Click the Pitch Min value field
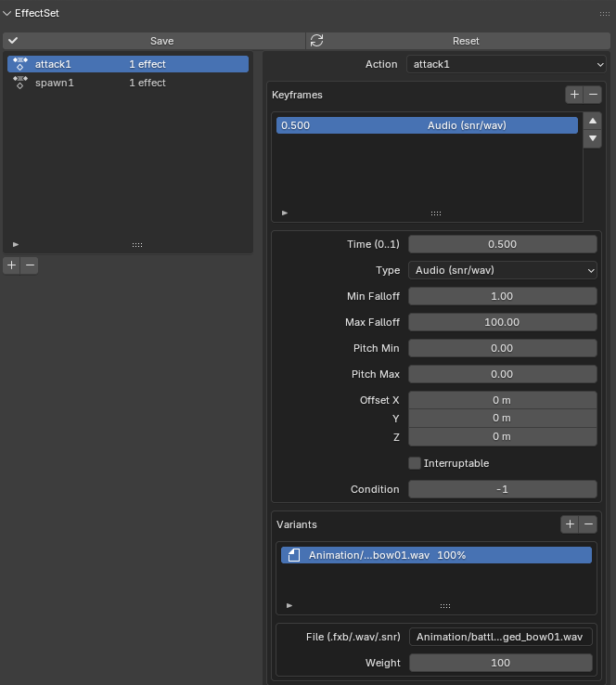616x685 pixels. tap(503, 348)
